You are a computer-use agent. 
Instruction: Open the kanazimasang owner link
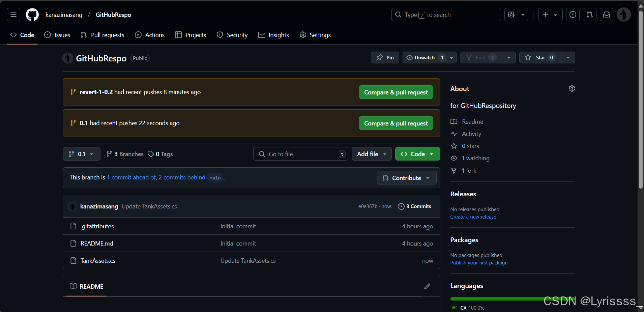[64, 15]
